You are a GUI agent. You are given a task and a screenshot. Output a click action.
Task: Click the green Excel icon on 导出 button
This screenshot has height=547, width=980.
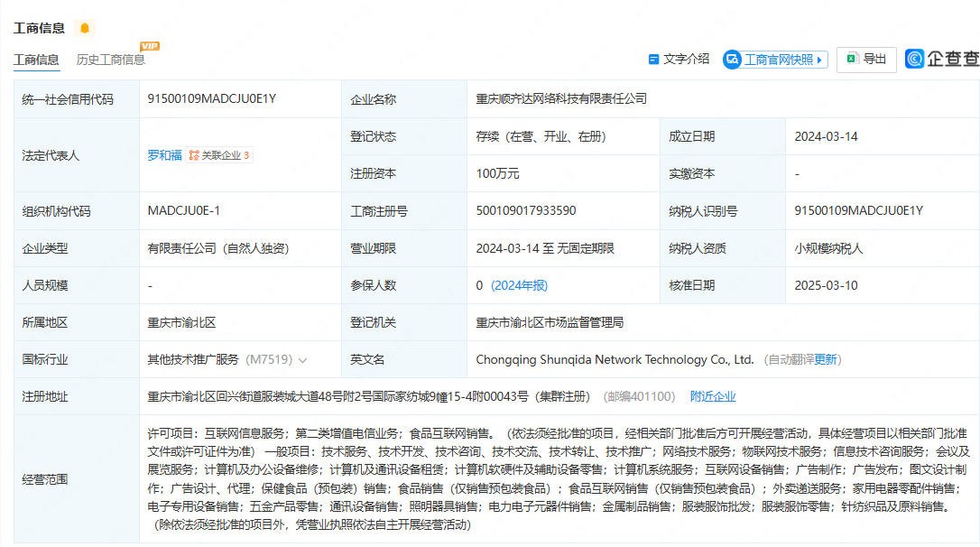point(851,60)
